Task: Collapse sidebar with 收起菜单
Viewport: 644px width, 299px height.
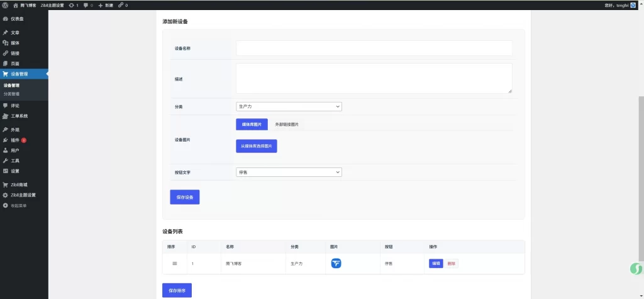Action: 19,205
